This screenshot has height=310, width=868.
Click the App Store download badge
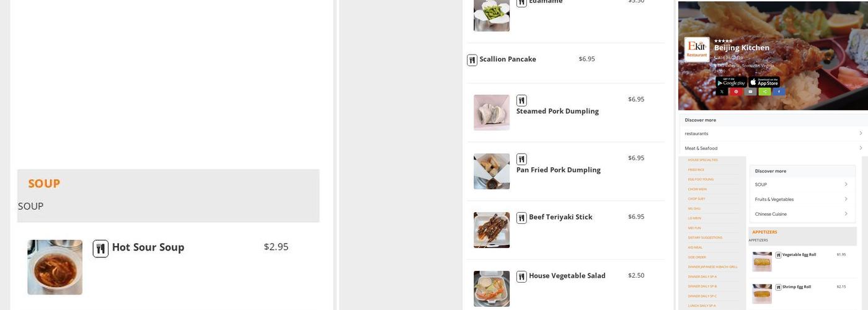764,82
